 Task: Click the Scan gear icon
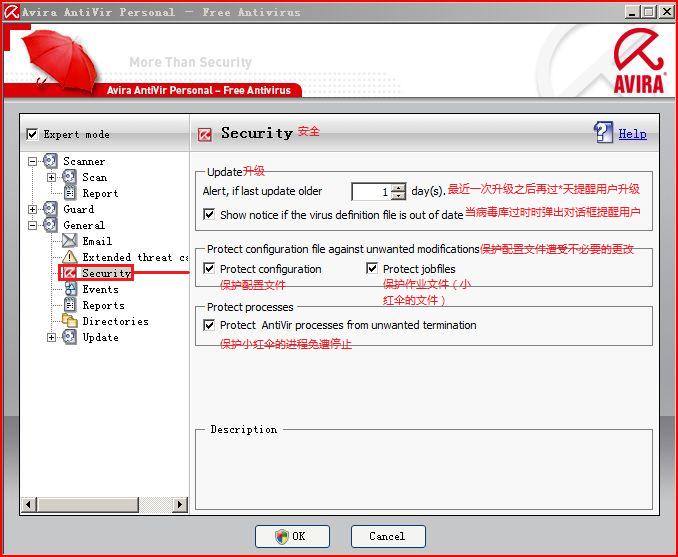click(70, 177)
